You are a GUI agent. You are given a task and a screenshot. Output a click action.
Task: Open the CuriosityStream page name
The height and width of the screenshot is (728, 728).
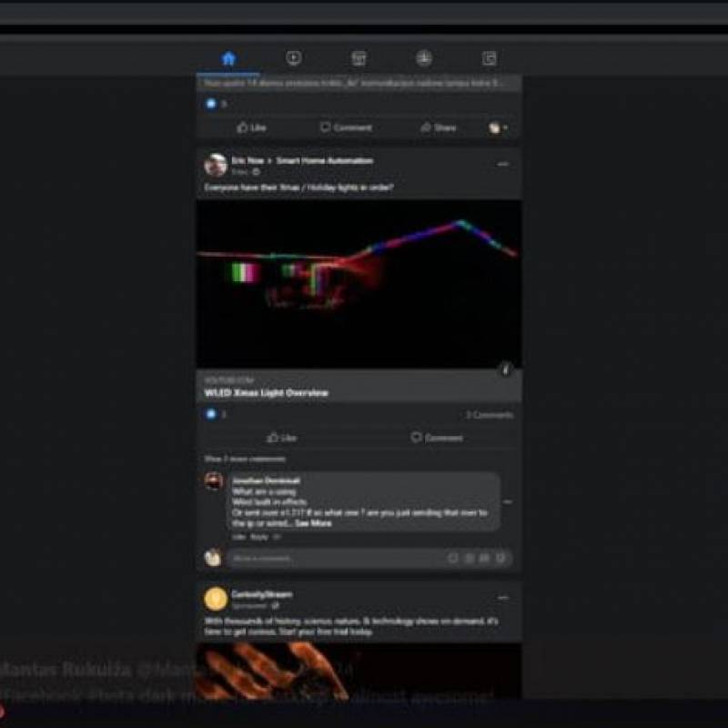(262, 594)
